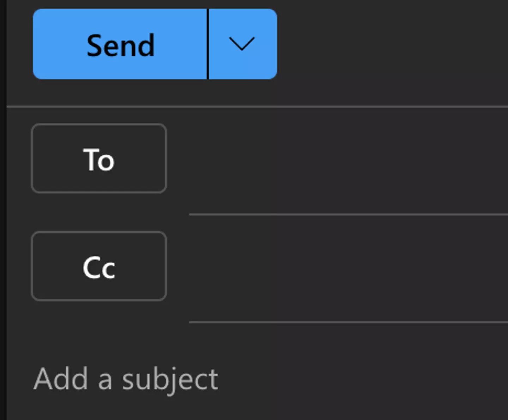
Task: Expand the chevron beside Send
Action: [x=242, y=44]
